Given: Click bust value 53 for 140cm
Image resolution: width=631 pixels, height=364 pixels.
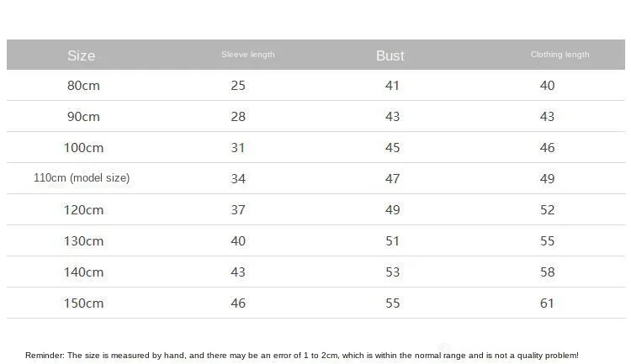Looking at the screenshot, I should [392, 272].
